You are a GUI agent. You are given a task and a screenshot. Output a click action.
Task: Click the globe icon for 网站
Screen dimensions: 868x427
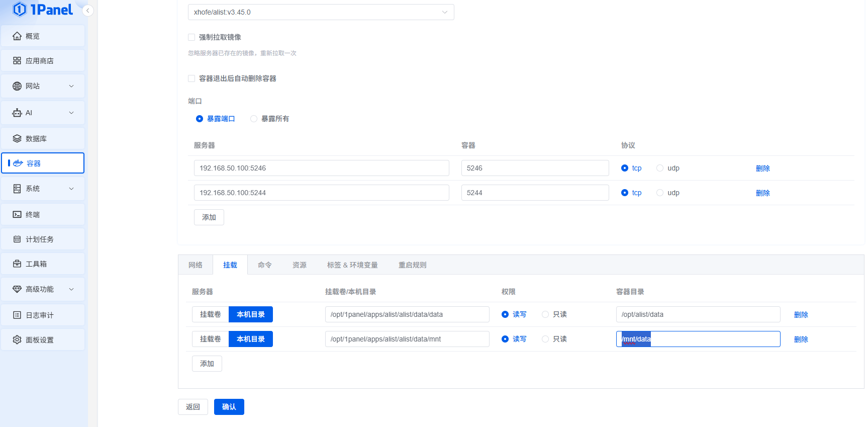click(x=17, y=86)
